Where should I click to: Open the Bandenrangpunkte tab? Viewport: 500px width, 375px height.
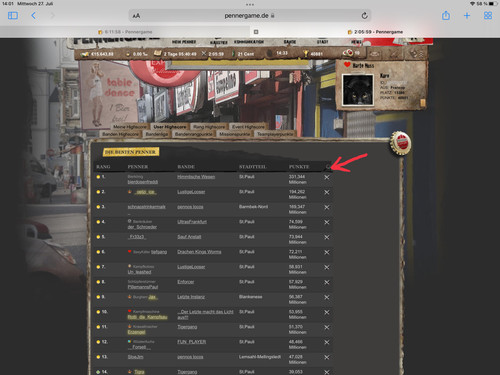(194, 134)
